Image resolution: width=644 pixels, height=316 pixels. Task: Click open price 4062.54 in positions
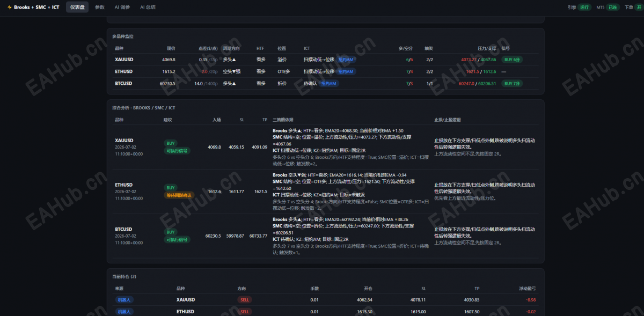click(364, 300)
